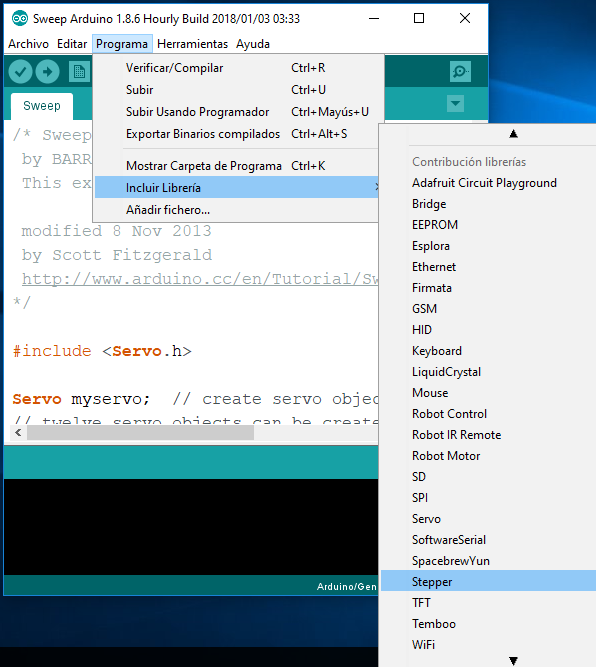Click the #include Servo.h code line
This screenshot has height=667, width=596.
pos(102,351)
